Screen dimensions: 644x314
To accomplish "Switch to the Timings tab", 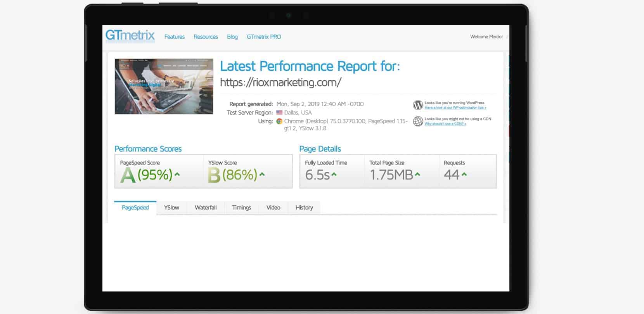I will tap(242, 208).
